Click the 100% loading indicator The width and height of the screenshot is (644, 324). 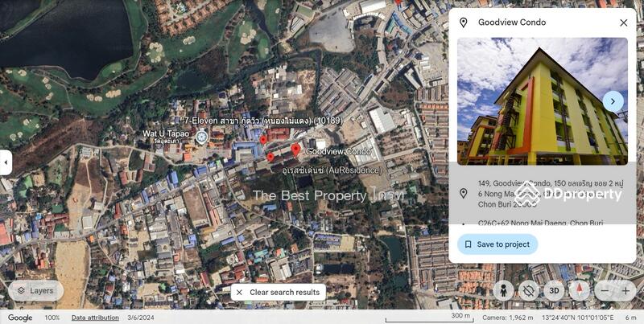click(x=52, y=318)
